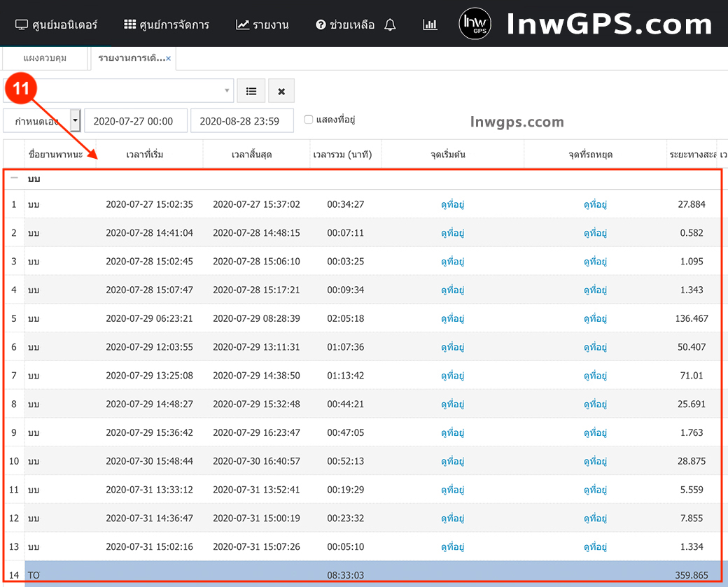Open the ศูนย์มอนิเตอร์ menu
This screenshot has width=728, height=587.
pyautogui.click(x=57, y=25)
